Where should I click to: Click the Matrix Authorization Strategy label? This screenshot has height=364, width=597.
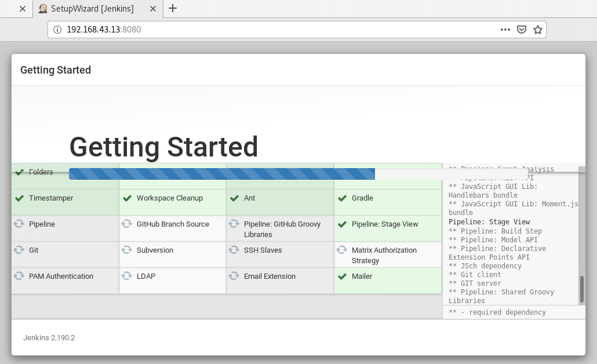pyautogui.click(x=384, y=256)
